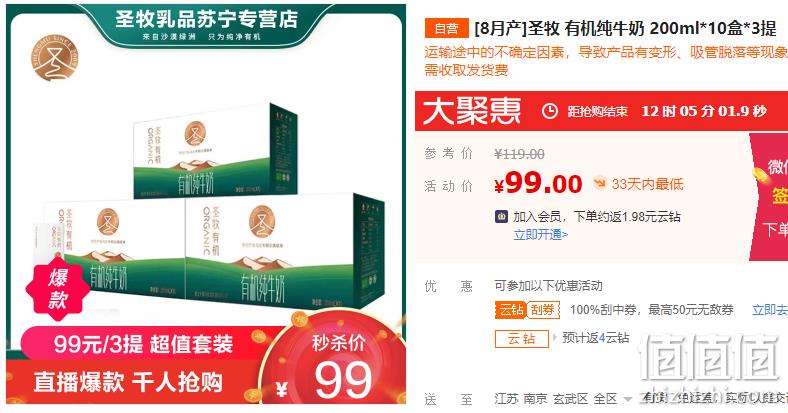Click the 立即去 coupon link
Screen dimensions: 788x413
tap(769, 310)
